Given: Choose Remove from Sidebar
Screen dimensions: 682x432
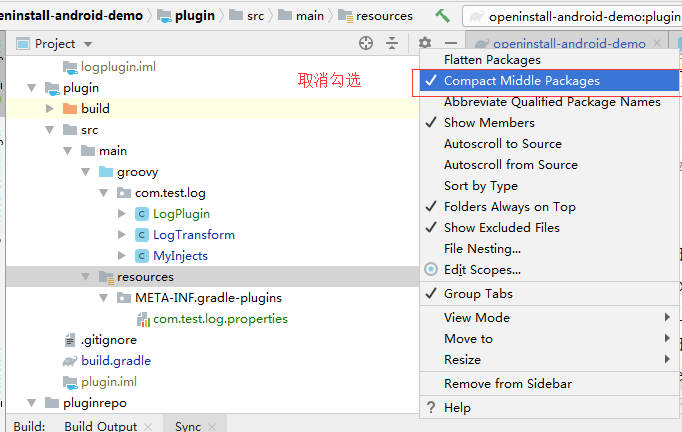Looking at the screenshot, I should [x=508, y=384].
